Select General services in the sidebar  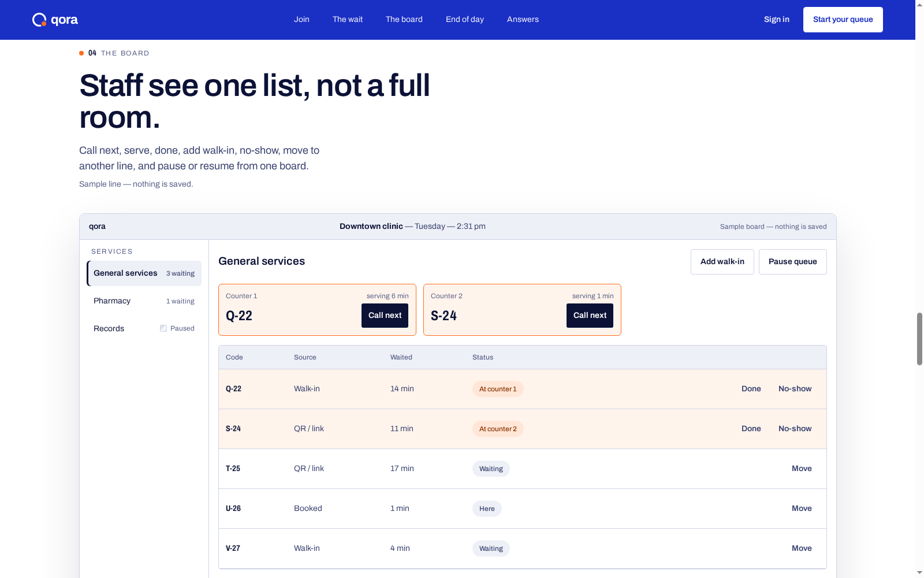(x=144, y=273)
